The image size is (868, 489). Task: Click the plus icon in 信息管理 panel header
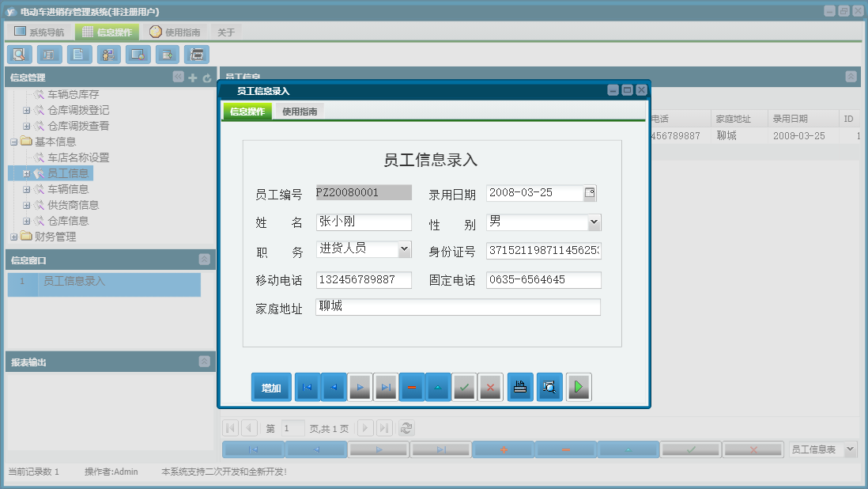(x=193, y=78)
